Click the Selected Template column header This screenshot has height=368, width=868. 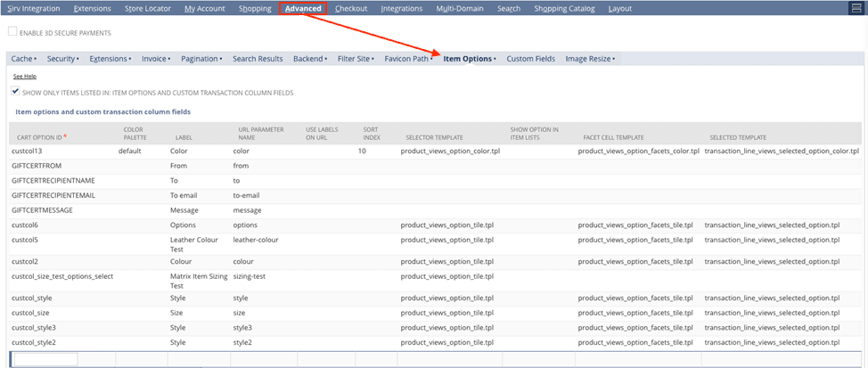[x=738, y=137]
